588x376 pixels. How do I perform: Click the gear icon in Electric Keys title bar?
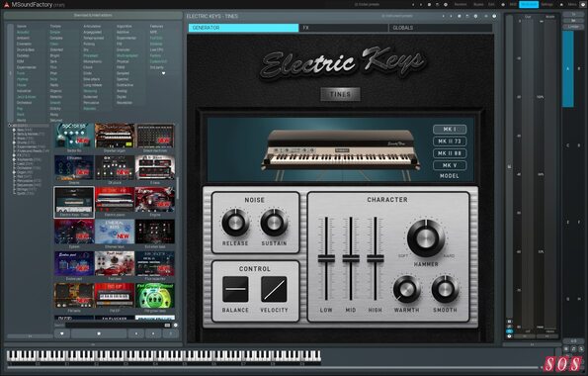475,16
